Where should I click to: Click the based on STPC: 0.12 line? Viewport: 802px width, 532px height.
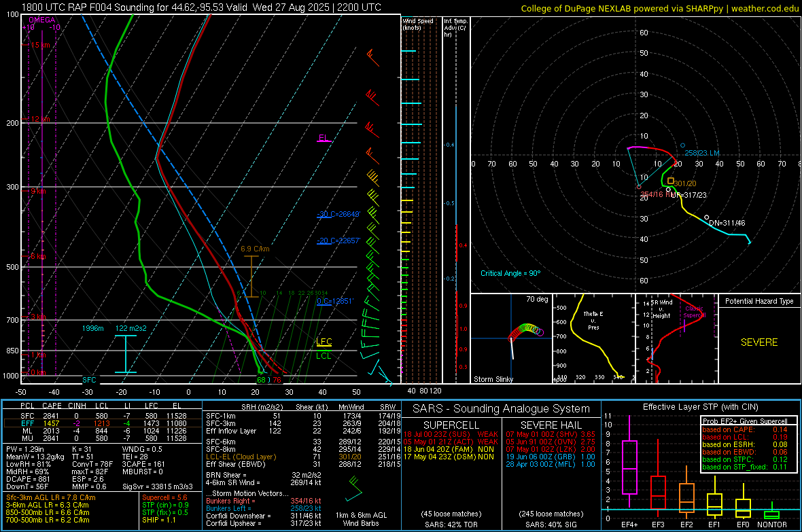745,459
